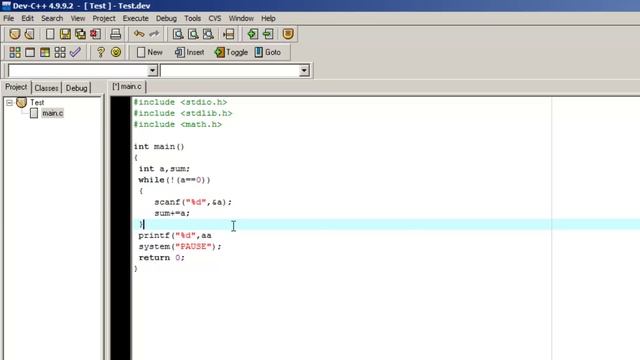Click the int a,sum; declaration line
The height and width of the screenshot is (360, 640).
coord(164,169)
